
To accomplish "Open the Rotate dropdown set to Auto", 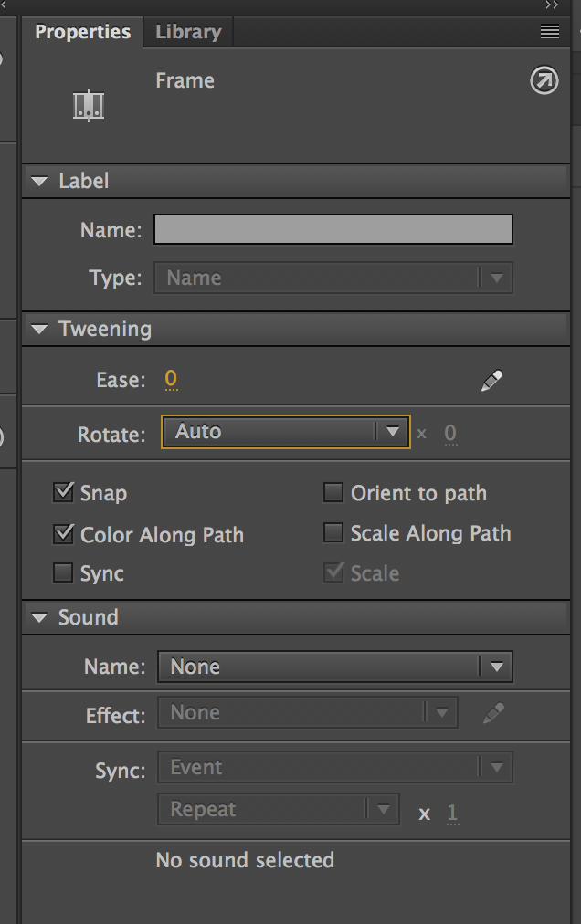I will pyautogui.click(x=285, y=432).
